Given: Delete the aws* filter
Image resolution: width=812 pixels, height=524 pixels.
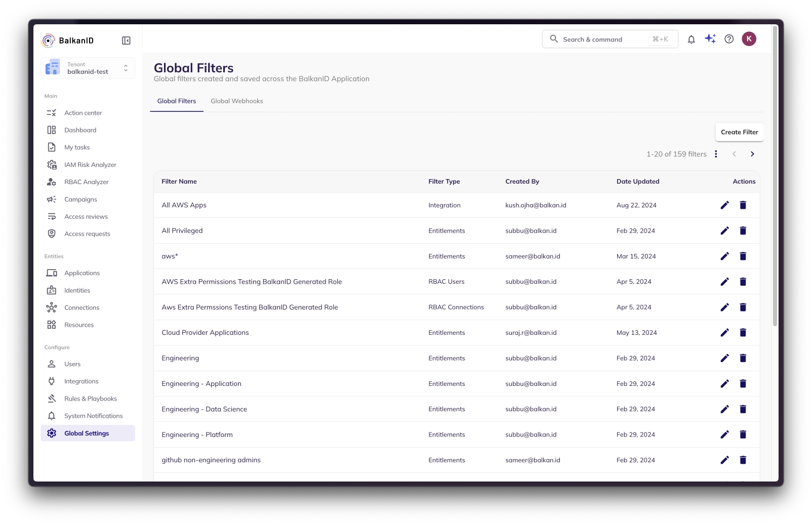Looking at the screenshot, I should [743, 256].
